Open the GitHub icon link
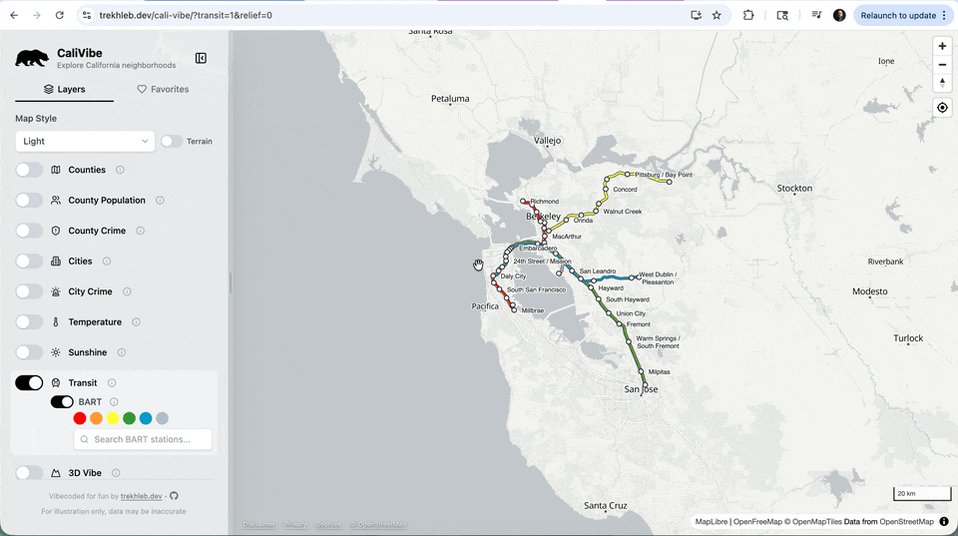Viewport: 958px width, 536px height. click(174, 496)
